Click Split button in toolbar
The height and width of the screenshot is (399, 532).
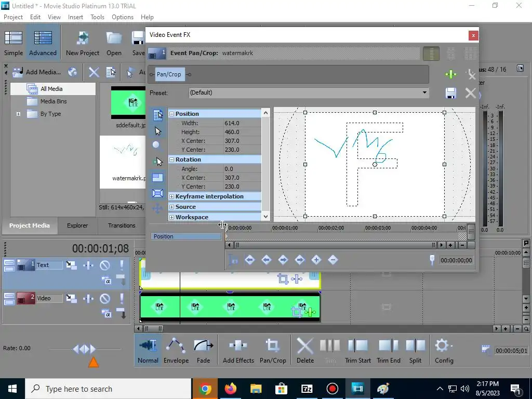[x=415, y=351]
